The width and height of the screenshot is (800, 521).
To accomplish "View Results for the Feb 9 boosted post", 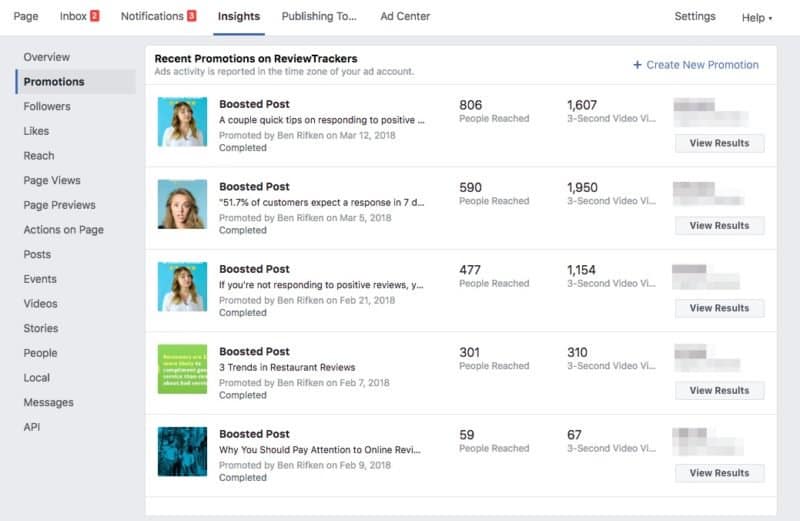I will pos(719,473).
